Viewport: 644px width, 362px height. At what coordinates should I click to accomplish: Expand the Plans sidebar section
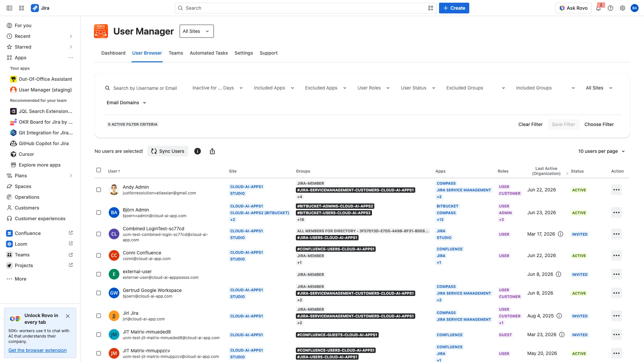click(71, 176)
